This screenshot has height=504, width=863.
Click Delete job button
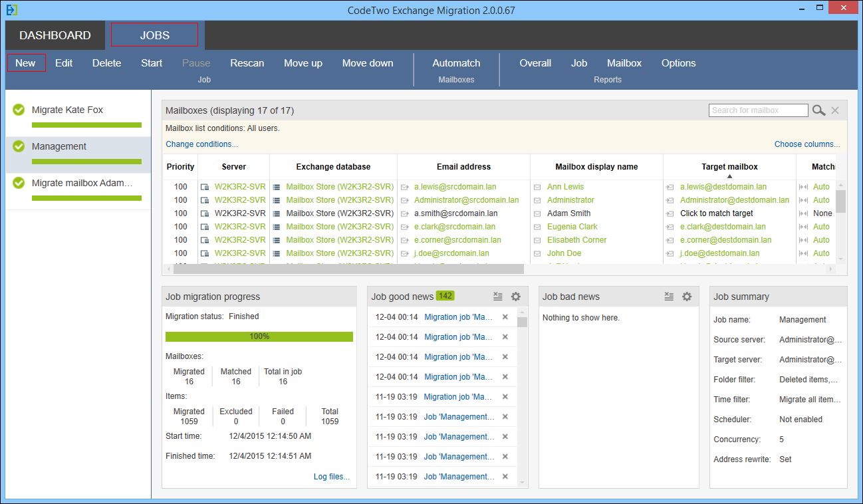[x=106, y=63]
